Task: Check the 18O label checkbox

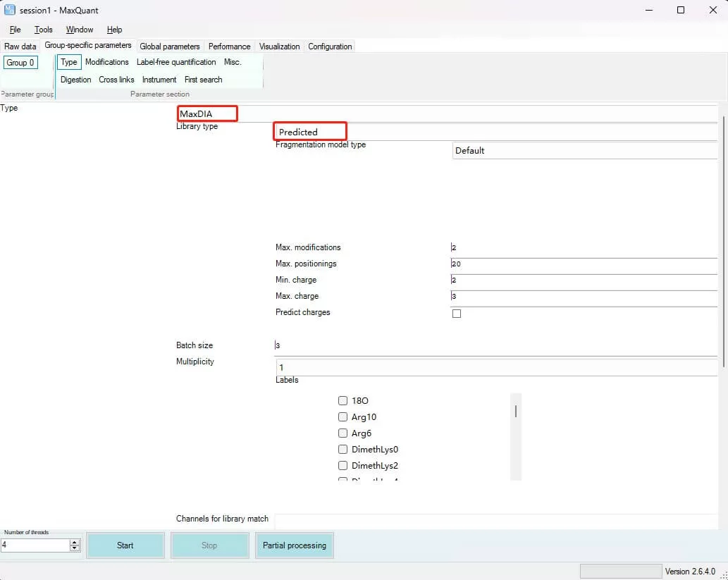Action: (343, 400)
